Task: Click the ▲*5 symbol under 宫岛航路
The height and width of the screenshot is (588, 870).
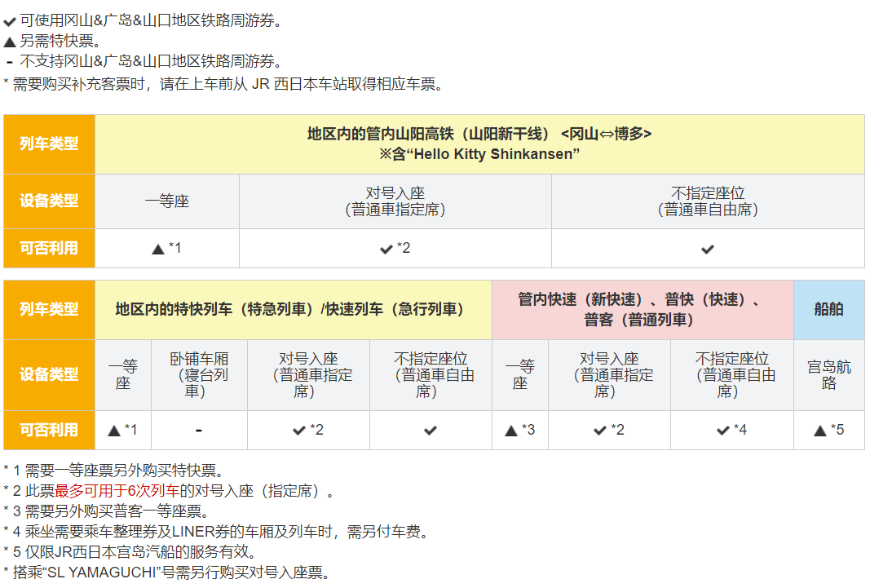Action: click(828, 430)
